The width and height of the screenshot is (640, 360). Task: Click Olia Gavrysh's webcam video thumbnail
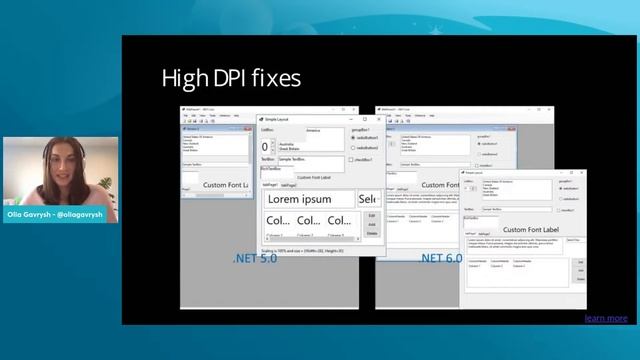[x=60, y=180]
